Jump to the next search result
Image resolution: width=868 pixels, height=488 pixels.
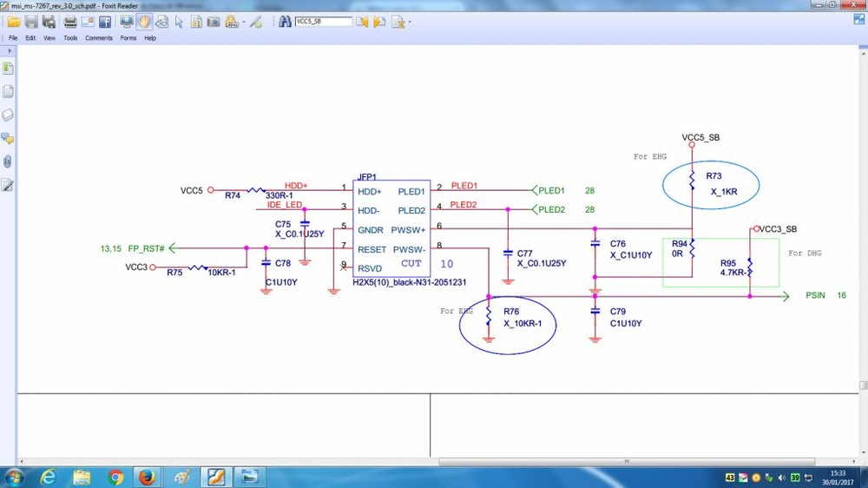[x=379, y=21]
